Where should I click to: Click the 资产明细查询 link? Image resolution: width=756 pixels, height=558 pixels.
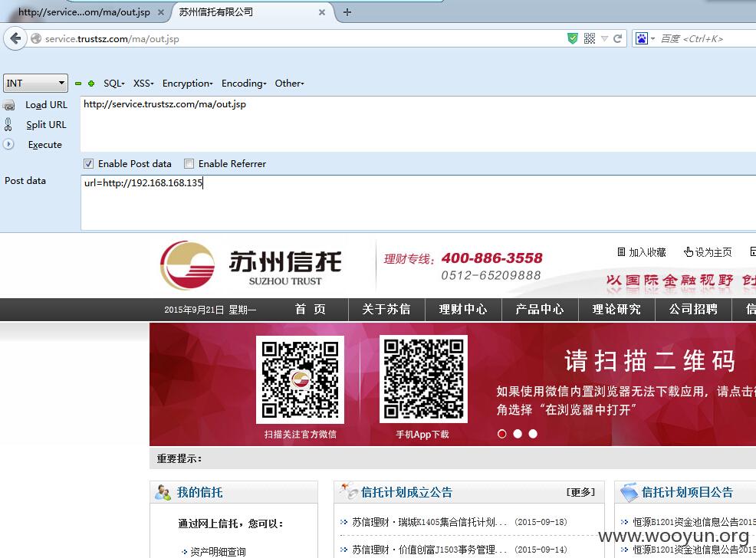218,552
